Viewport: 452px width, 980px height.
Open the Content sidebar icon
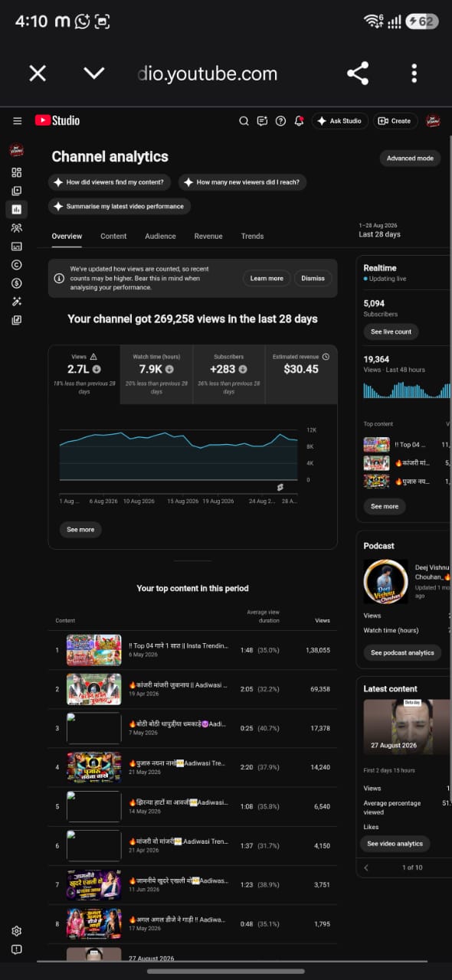[16, 191]
